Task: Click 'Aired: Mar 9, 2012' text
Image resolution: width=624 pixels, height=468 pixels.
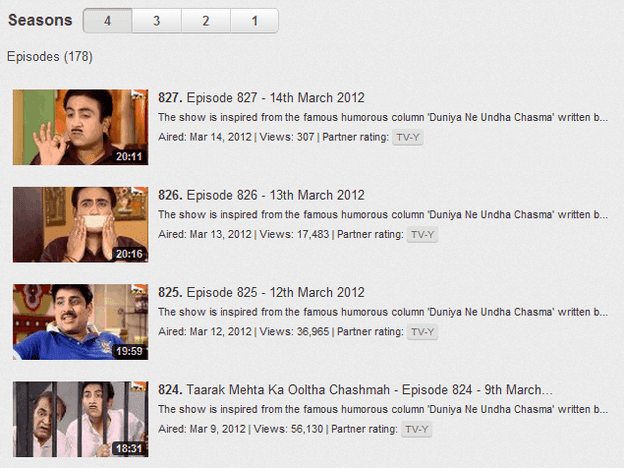Action: (202, 429)
